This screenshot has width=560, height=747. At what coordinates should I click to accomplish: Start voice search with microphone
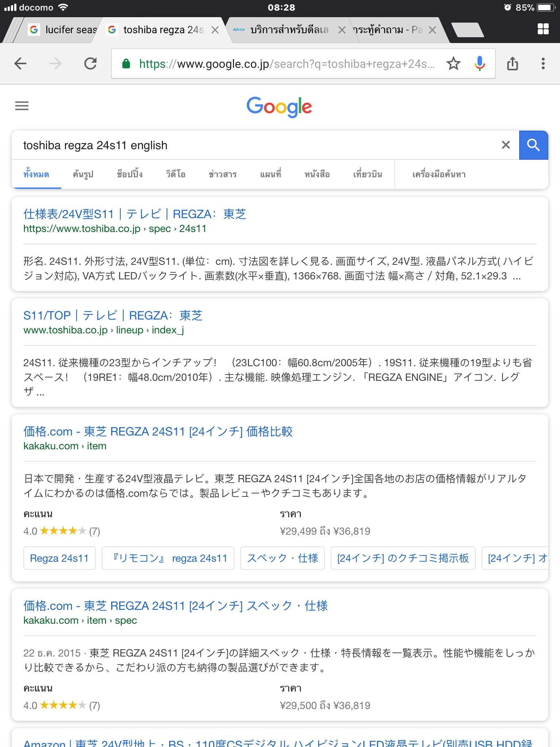(x=479, y=64)
